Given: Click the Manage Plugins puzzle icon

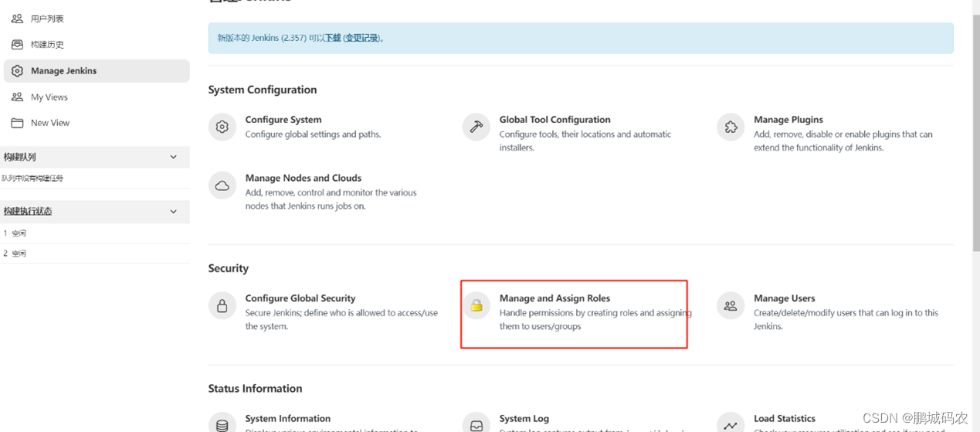Looking at the screenshot, I should click(731, 127).
